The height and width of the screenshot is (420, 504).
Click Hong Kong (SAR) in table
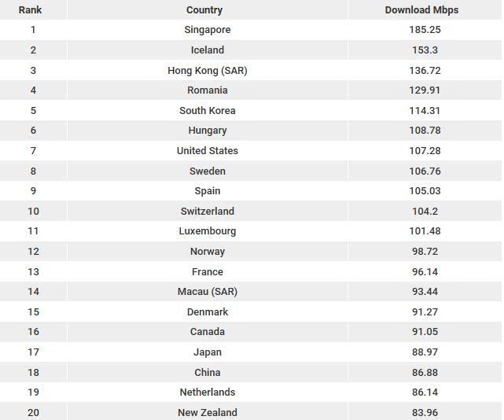click(x=207, y=70)
